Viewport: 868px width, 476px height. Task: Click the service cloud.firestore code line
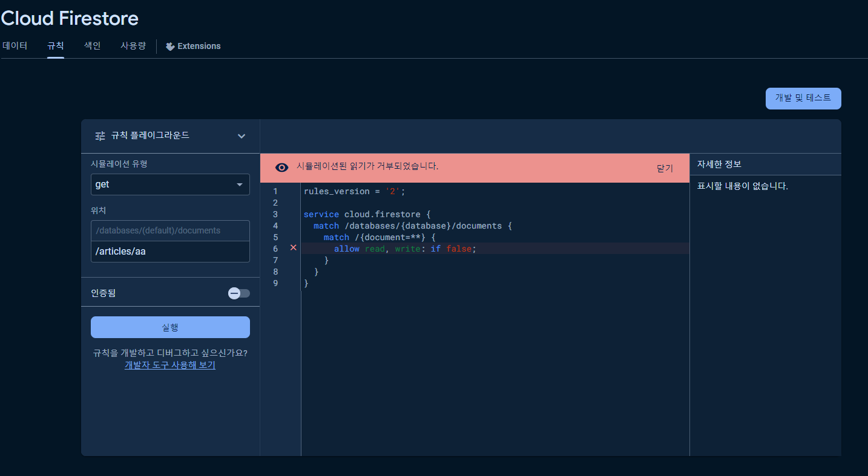click(x=367, y=214)
